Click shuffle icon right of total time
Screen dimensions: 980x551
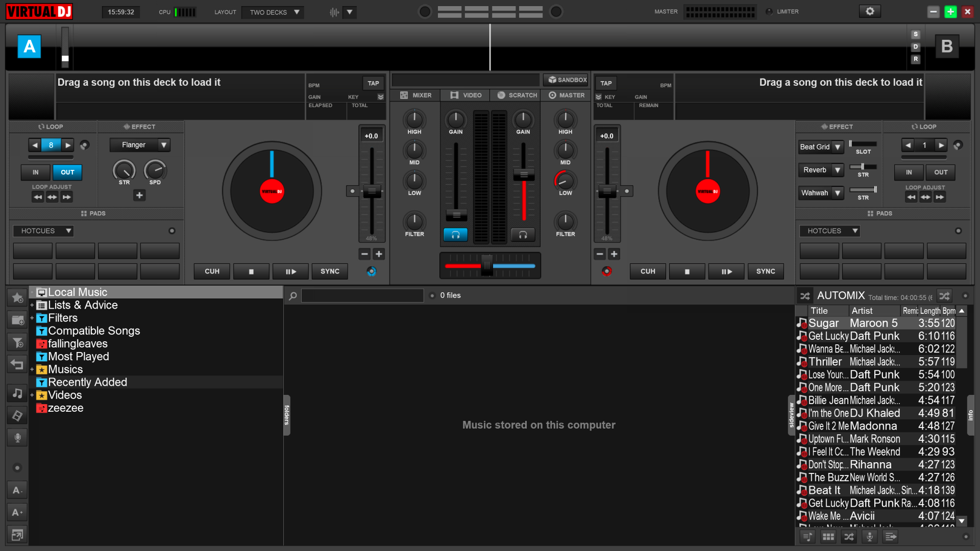coord(944,296)
